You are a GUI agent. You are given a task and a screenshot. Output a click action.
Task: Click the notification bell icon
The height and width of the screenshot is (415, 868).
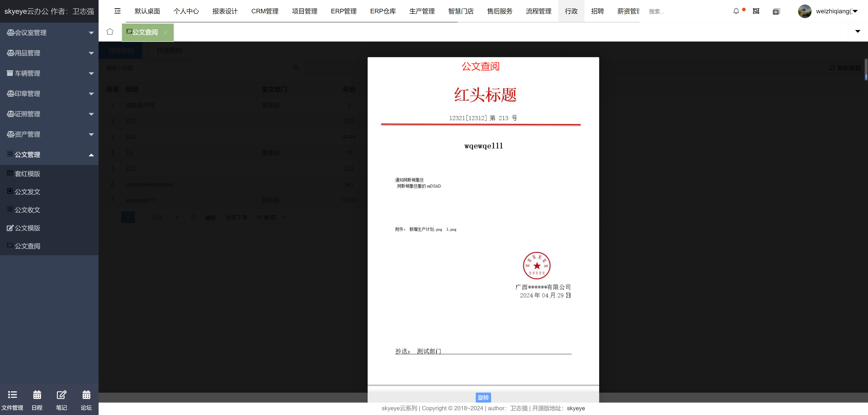[x=736, y=11]
